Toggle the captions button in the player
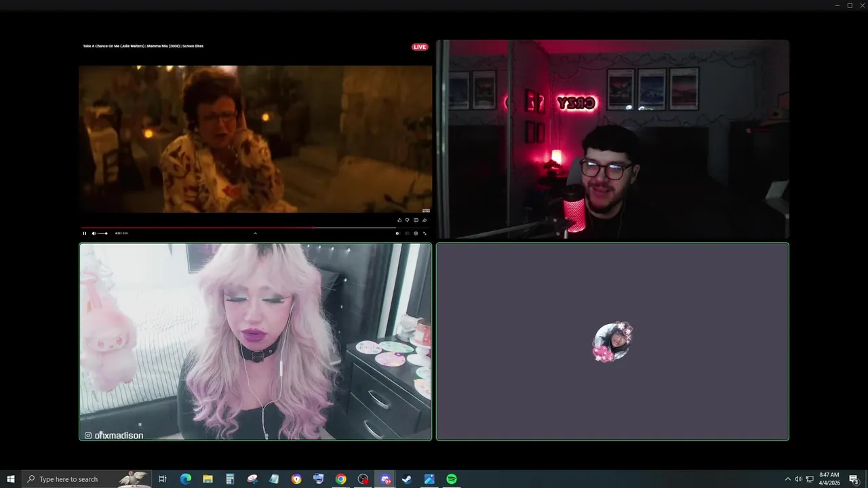The width and height of the screenshot is (868, 488). (x=407, y=233)
